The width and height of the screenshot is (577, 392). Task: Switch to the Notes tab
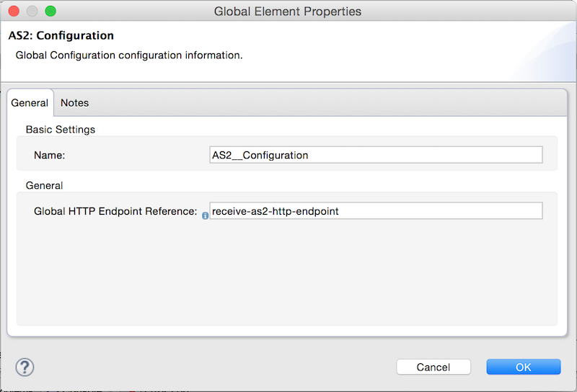(x=75, y=103)
